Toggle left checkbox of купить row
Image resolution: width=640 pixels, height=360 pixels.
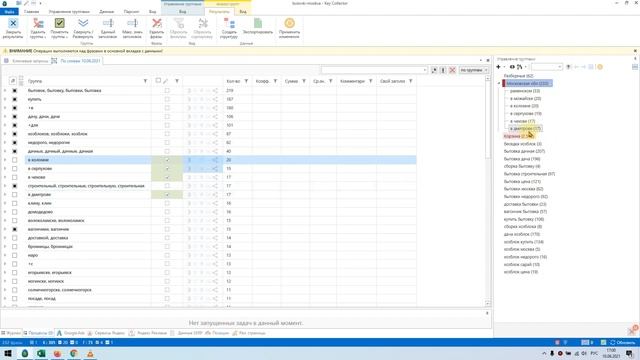pyautogui.click(x=15, y=99)
